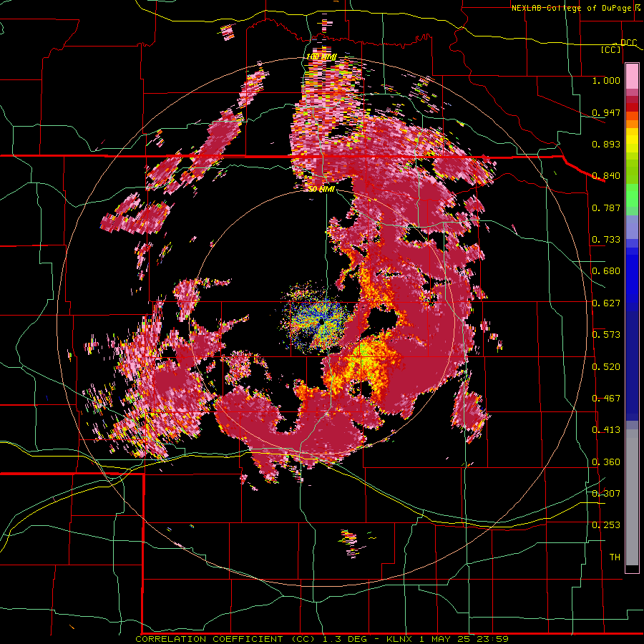Click the 0.573 color scale value

[x=606, y=335]
